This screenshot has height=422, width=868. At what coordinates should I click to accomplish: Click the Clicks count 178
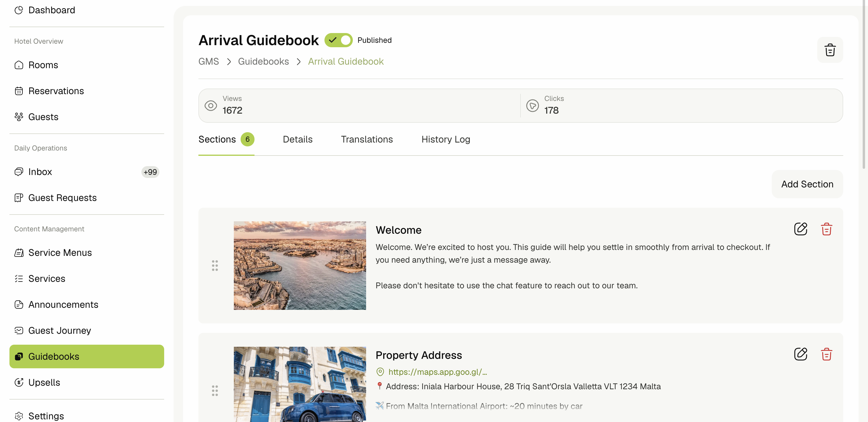coord(551,110)
